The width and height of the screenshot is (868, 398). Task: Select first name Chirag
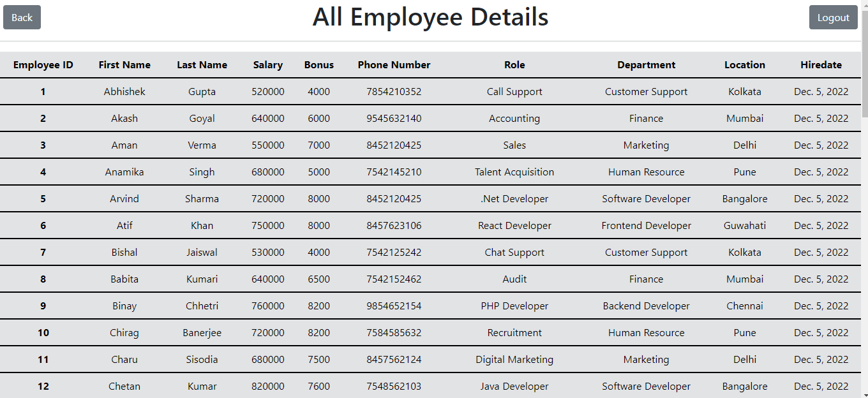tap(124, 333)
